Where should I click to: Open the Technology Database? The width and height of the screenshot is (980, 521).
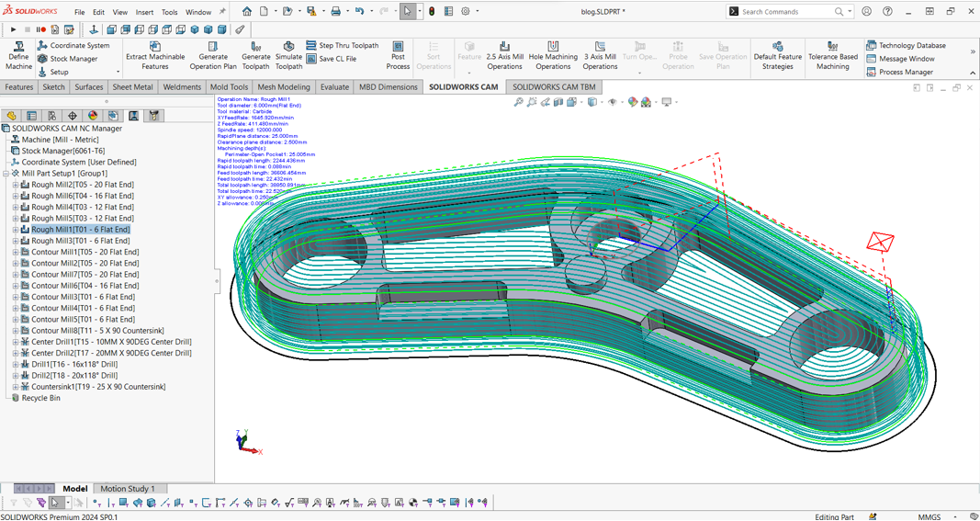click(905, 45)
